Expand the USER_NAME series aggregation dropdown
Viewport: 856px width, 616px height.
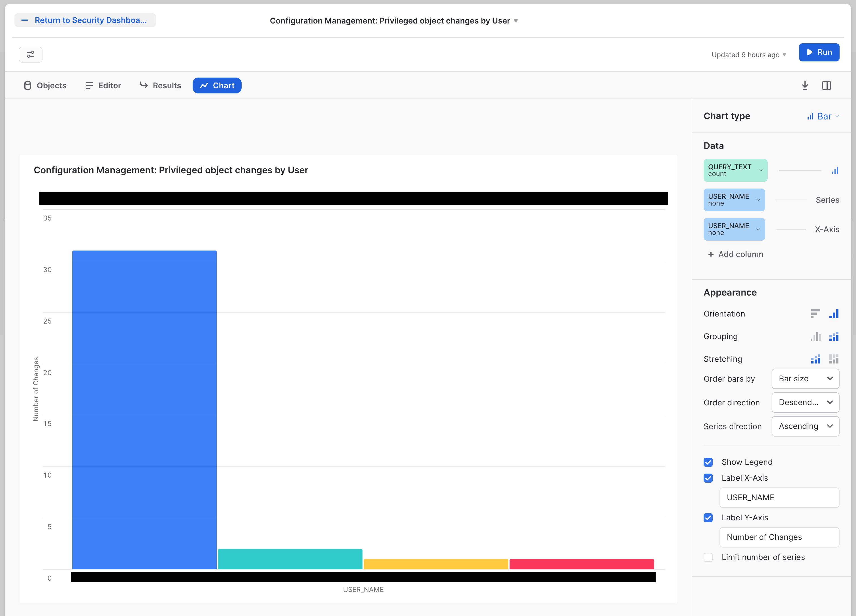click(x=759, y=200)
